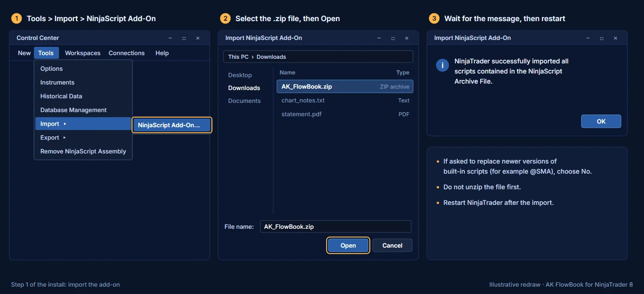The height and width of the screenshot is (294, 644).
Task: Open the Workspaces menu
Action: [x=83, y=53]
